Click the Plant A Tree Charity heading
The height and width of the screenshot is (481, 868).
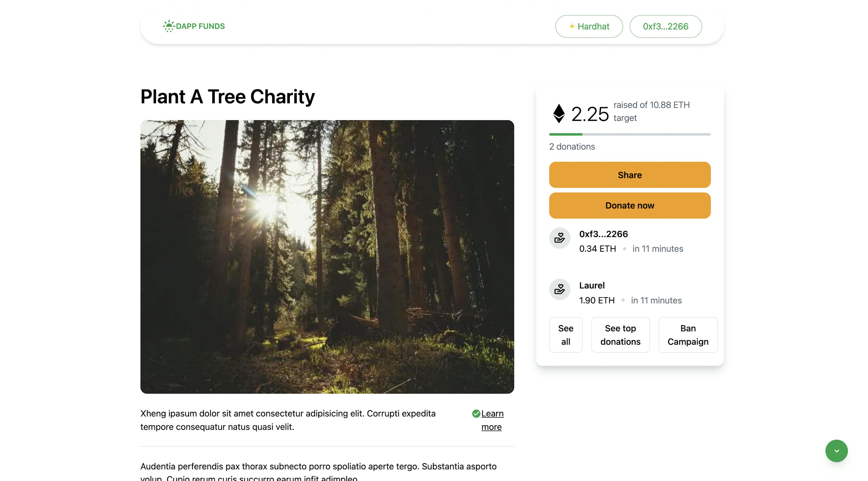click(x=227, y=97)
